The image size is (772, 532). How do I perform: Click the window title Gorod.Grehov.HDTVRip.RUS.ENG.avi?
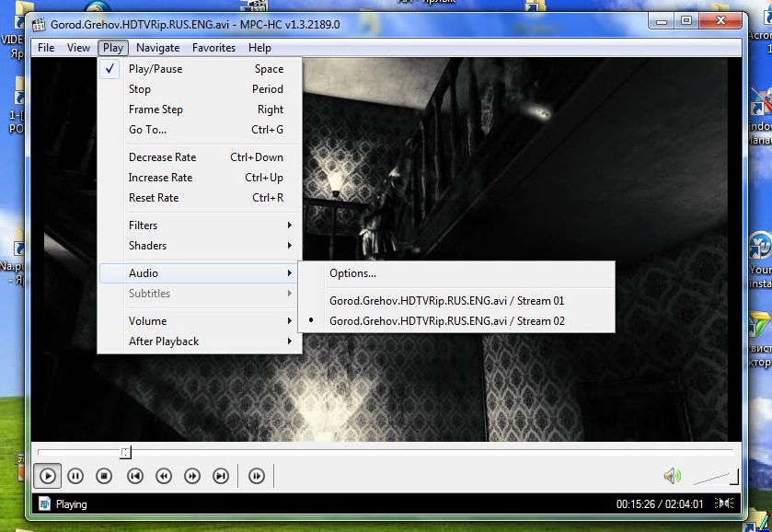pyautogui.click(x=140, y=25)
